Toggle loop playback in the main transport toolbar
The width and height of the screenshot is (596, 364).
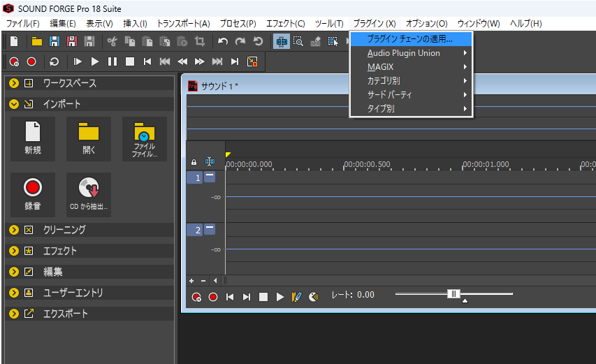point(54,61)
